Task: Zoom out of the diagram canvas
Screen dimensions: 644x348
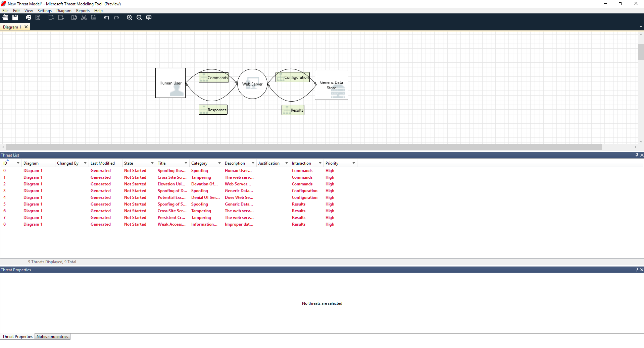Action: [x=139, y=17]
